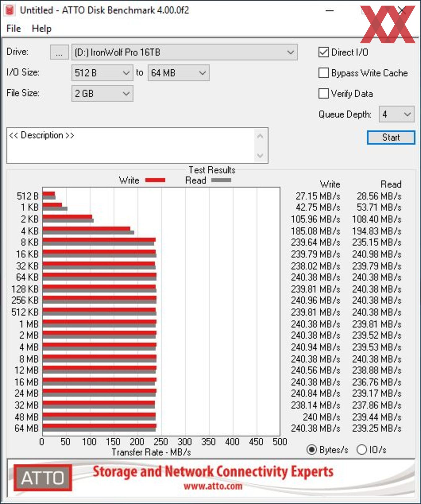Enable the Verify Data checkbox
Screen dimensions: 421x504
(323, 94)
